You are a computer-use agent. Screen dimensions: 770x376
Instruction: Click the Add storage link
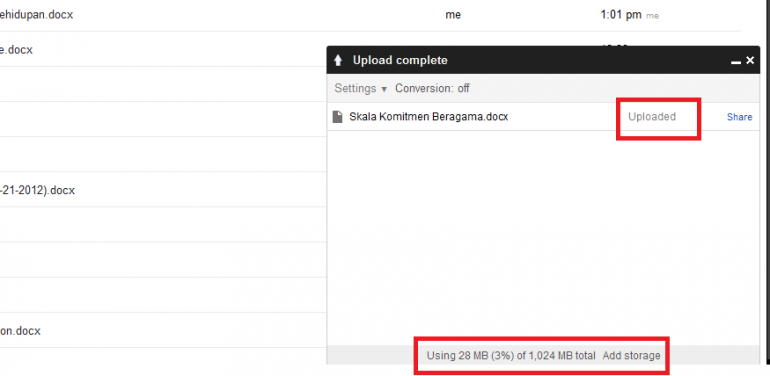click(632, 355)
